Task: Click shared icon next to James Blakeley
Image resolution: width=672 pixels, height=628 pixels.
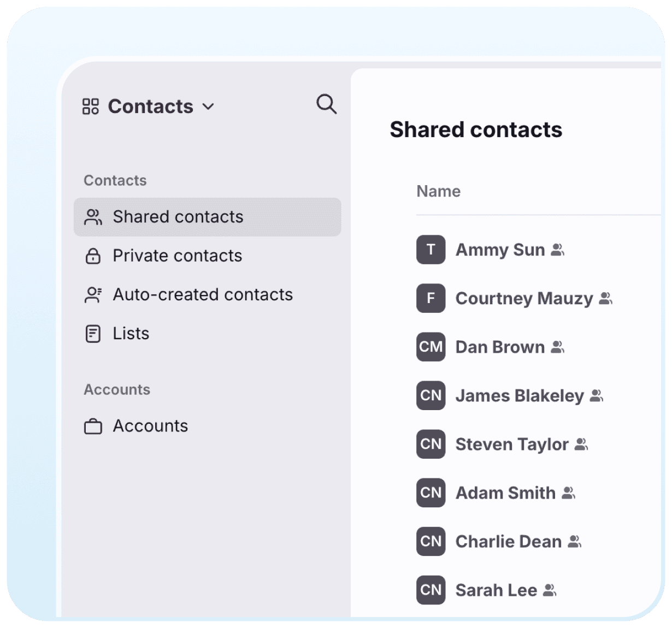Action: (x=597, y=395)
